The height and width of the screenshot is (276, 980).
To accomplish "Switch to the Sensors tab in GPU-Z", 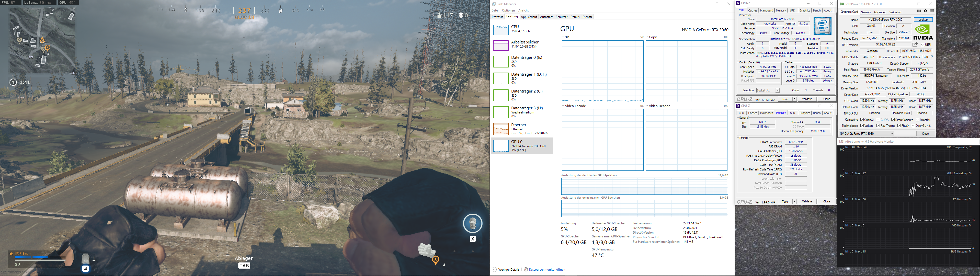I will [x=866, y=12].
